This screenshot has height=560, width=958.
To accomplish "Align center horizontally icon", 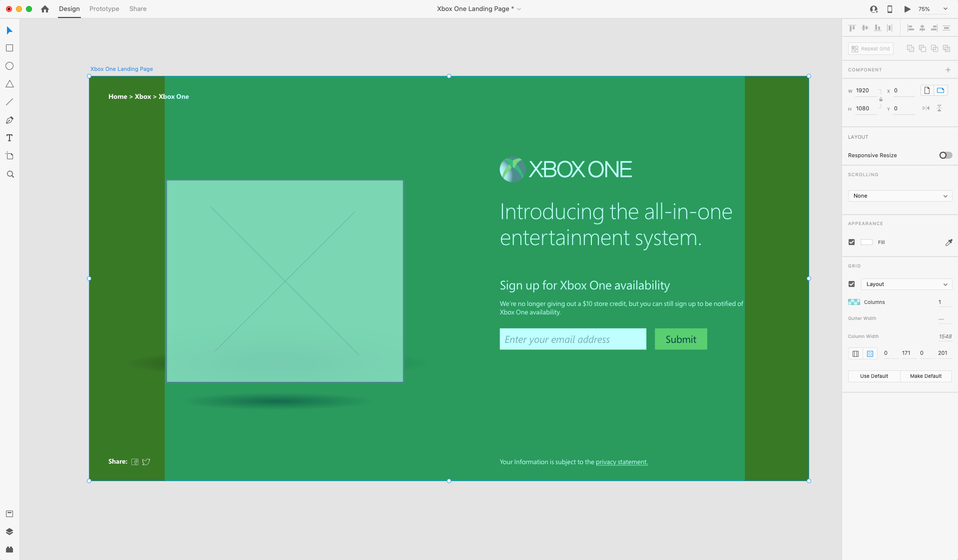I will click(x=922, y=28).
